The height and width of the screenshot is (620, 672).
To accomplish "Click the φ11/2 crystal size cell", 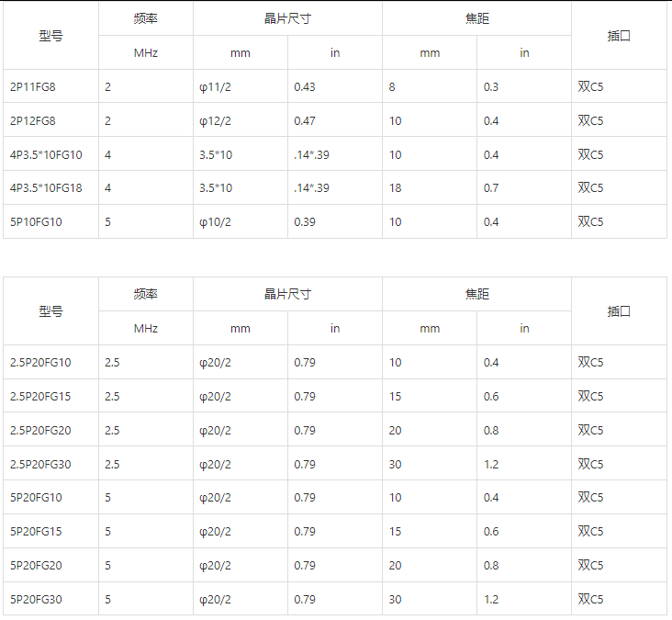I will (215, 86).
